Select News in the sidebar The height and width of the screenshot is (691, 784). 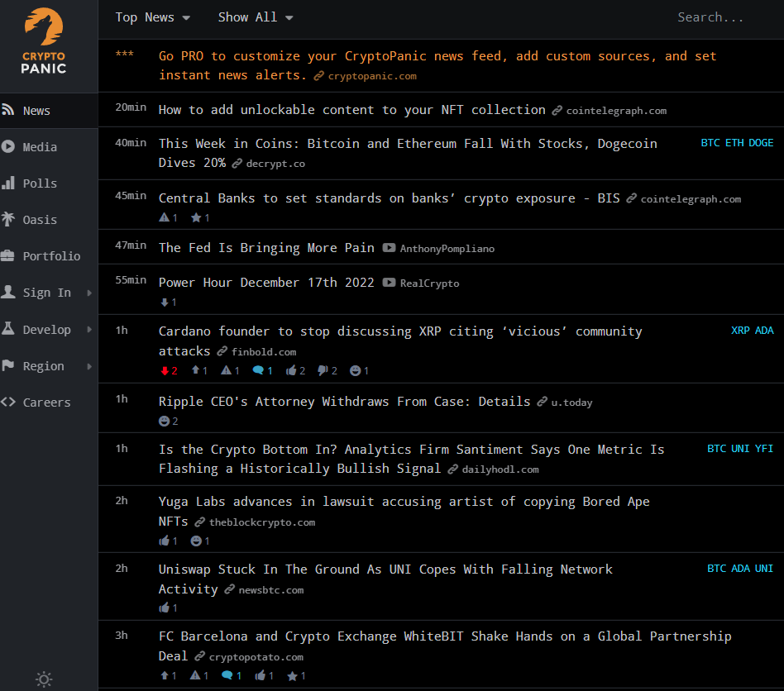[49, 111]
